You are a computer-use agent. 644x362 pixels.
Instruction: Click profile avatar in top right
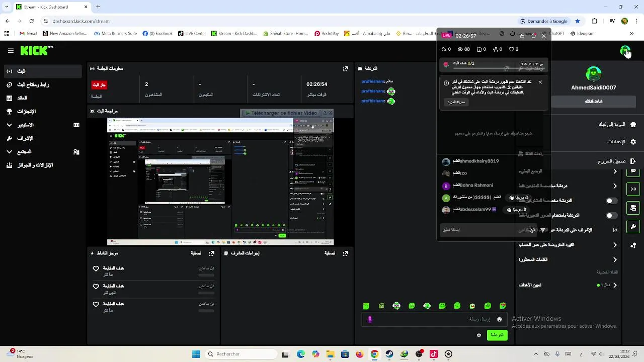coord(625,51)
